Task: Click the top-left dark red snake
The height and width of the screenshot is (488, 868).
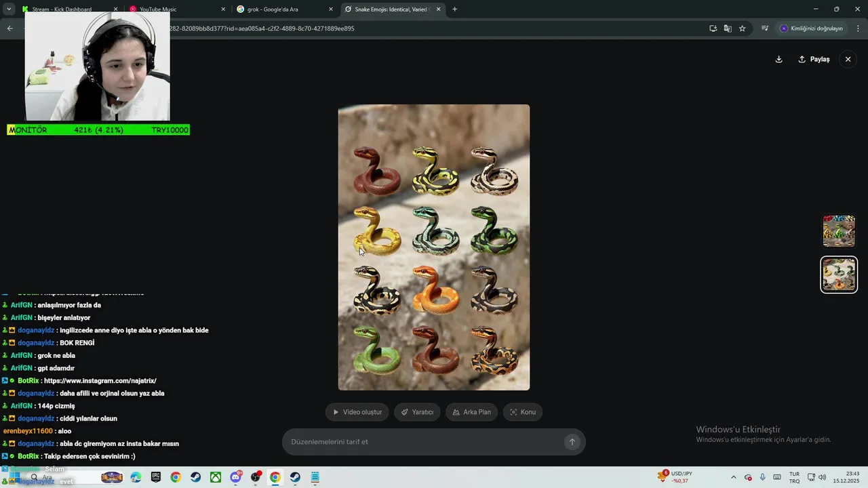Action: (376, 171)
